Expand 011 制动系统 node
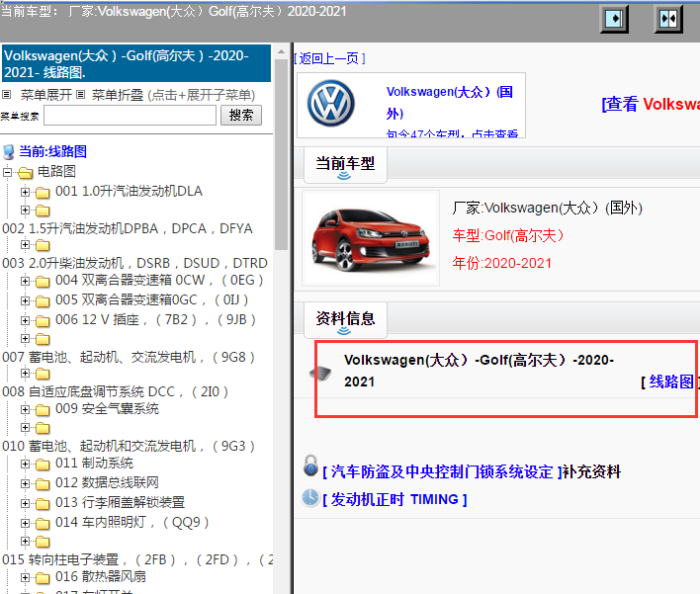 (25, 464)
